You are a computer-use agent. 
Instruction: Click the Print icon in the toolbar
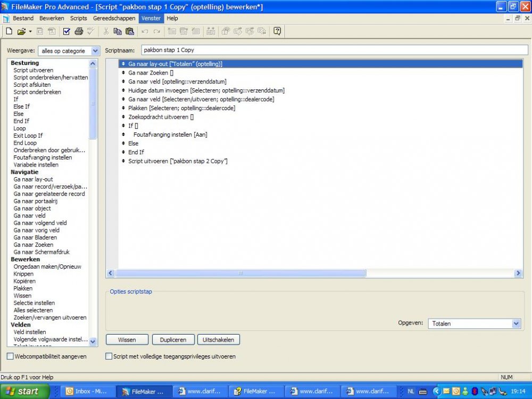click(x=79, y=31)
